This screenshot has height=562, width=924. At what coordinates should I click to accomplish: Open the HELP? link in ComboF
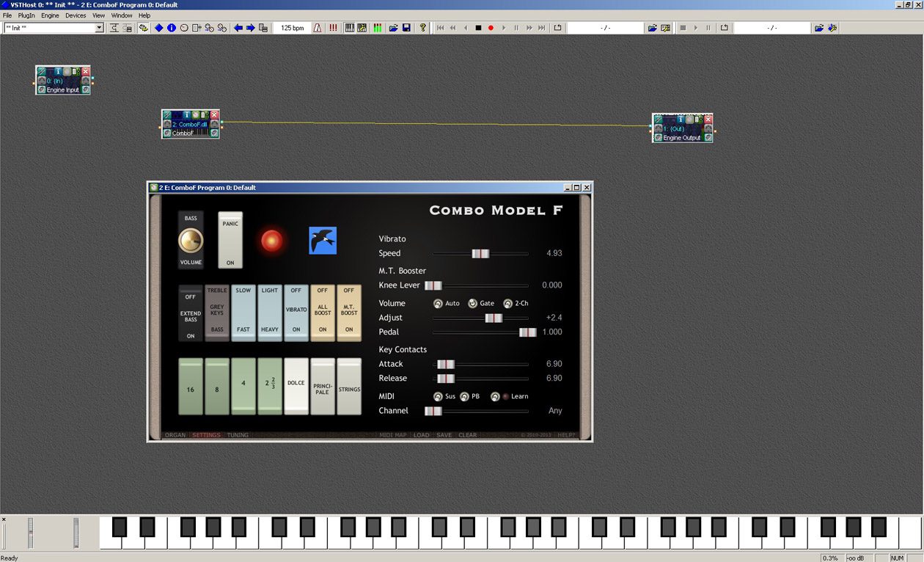pos(567,435)
